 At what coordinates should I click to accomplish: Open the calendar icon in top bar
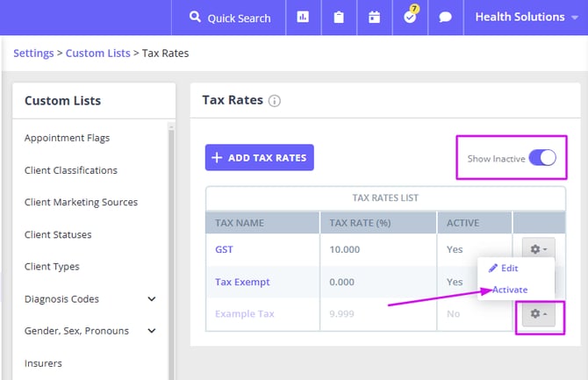(x=374, y=18)
